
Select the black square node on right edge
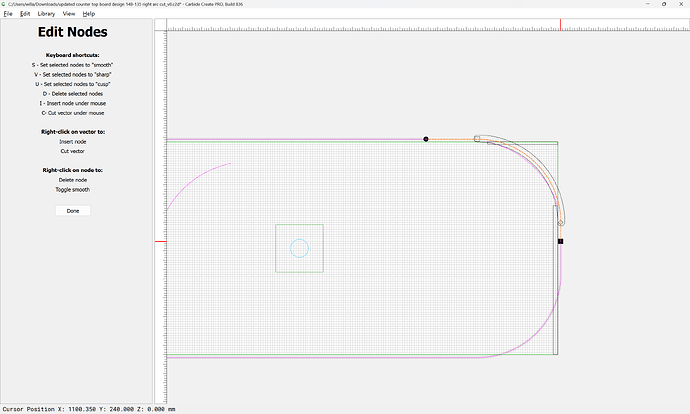click(560, 241)
